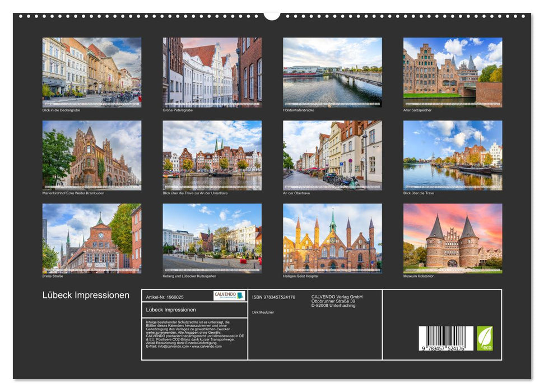
Task: Open the Blick in die Beckergrube photo
Action: 92,72
